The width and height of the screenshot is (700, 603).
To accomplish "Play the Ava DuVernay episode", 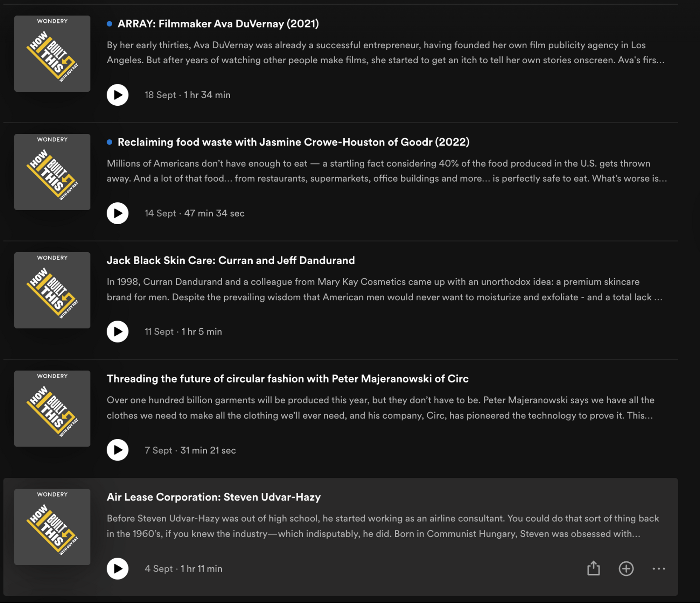I will click(118, 94).
